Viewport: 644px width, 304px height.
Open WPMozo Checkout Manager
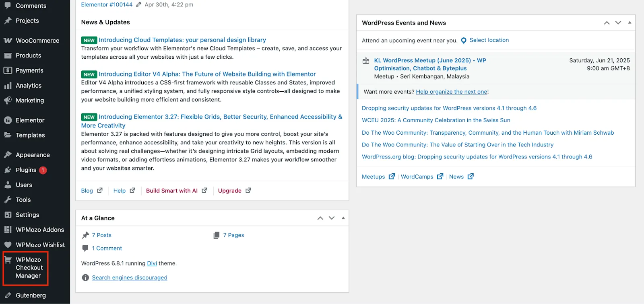(29, 268)
